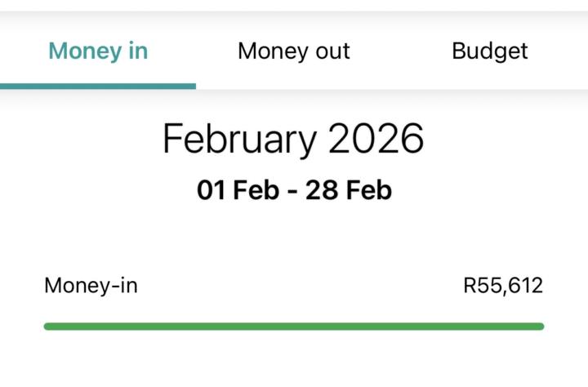Switch to the Money out tab
This screenshot has width=588, height=387.
(293, 51)
